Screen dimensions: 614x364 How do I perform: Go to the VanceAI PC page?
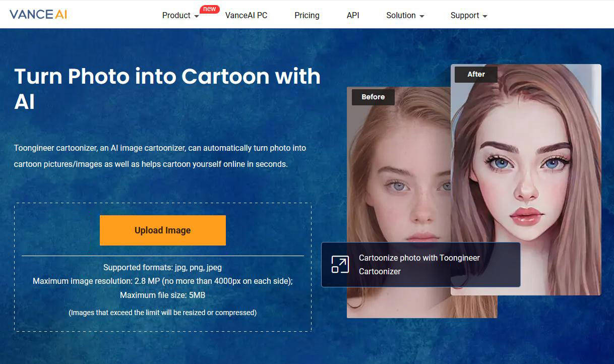click(x=246, y=16)
